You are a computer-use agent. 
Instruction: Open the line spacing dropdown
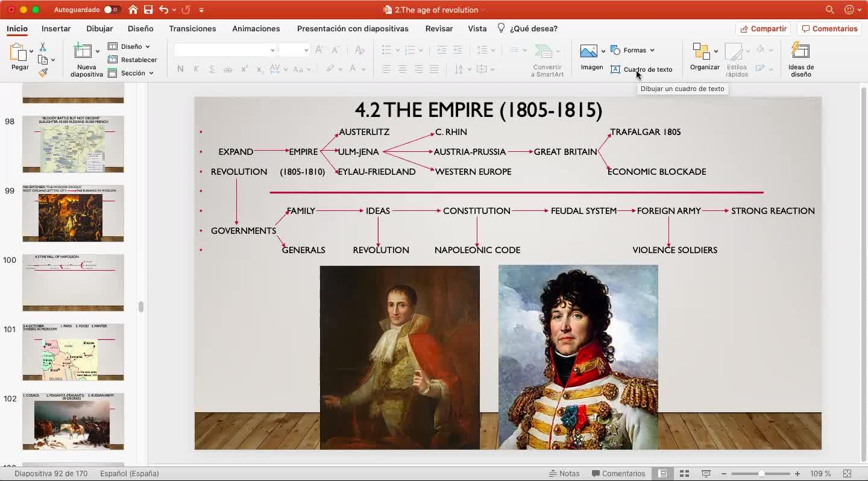click(x=485, y=50)
